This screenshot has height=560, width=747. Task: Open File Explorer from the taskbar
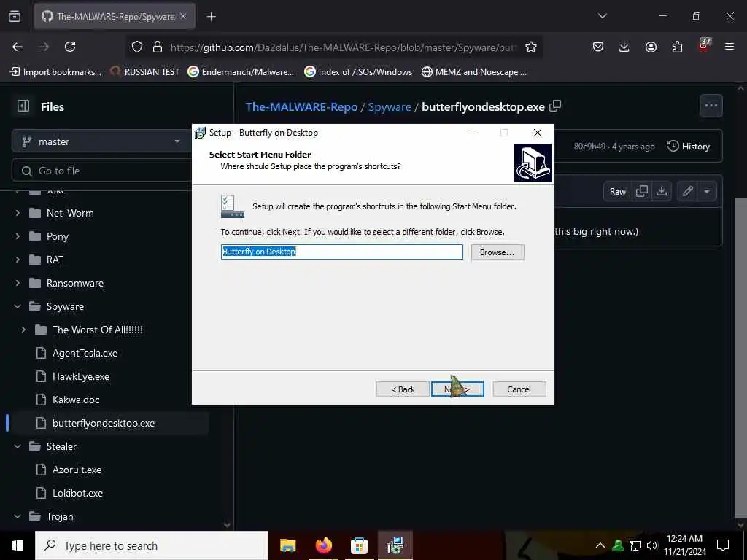tap(287, 545)
